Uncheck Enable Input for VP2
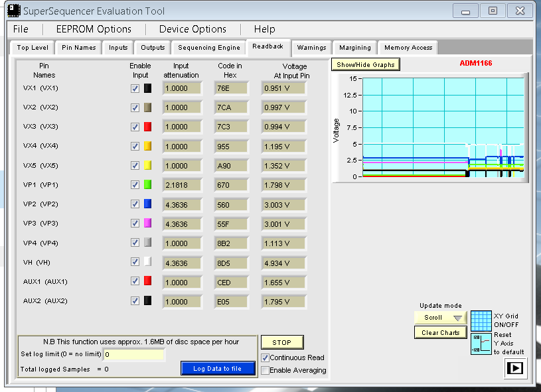This screenshot has height=392, width=541. (135, 204)
